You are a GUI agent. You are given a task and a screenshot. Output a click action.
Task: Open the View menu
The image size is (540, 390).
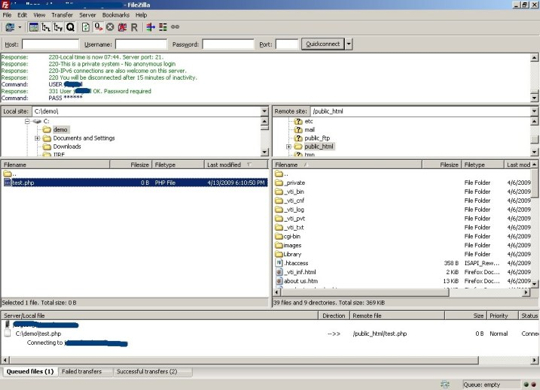pyautogui.click(x=39, y=15)
